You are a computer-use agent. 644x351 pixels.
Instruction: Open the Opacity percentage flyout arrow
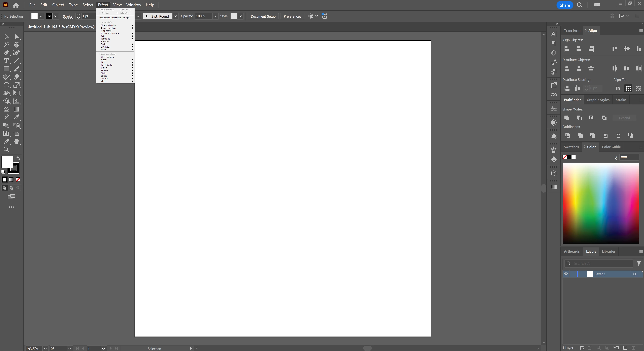215,16
